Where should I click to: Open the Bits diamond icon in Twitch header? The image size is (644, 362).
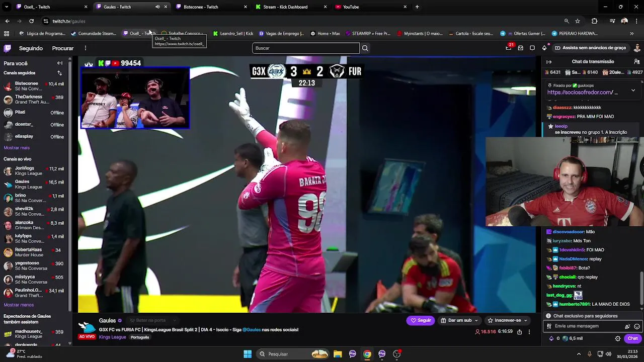tap(544, 48)
